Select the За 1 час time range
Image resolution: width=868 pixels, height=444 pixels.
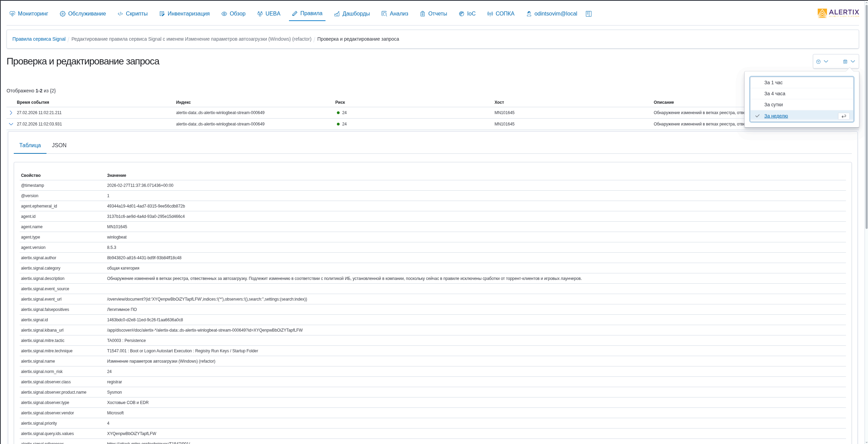click(773, 83)
